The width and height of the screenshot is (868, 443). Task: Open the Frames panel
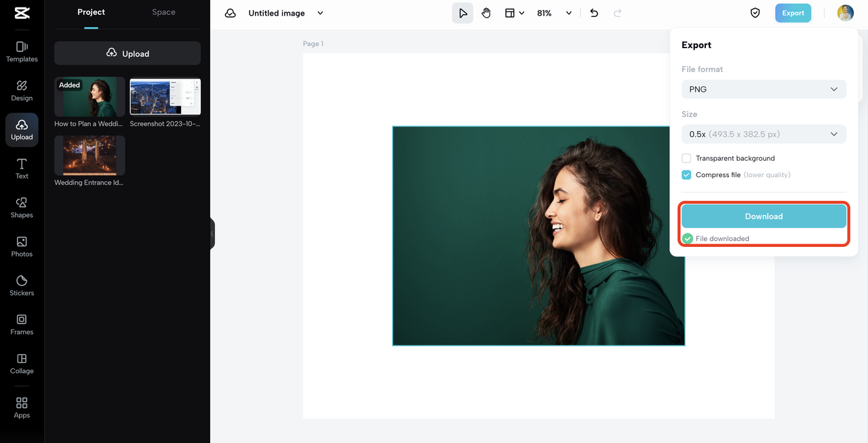(22, 324)
